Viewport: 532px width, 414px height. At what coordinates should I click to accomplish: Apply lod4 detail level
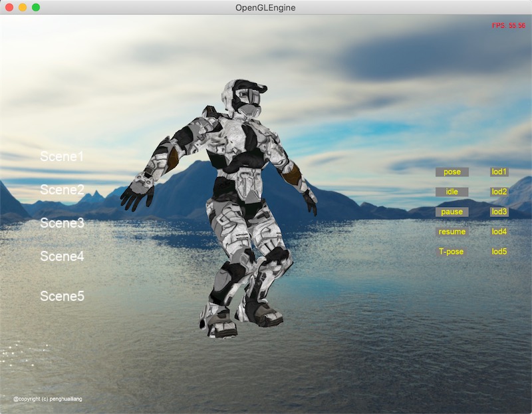tap(499, 232)
